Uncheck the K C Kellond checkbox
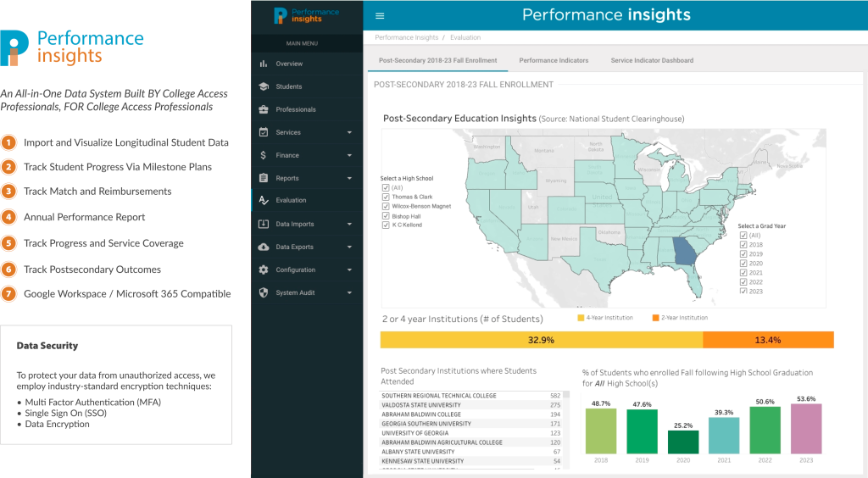This screenshot has width=868, height=478. 386,225
